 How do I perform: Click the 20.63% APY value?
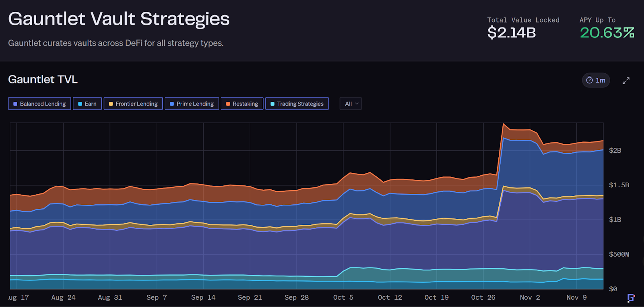point(607,33)
